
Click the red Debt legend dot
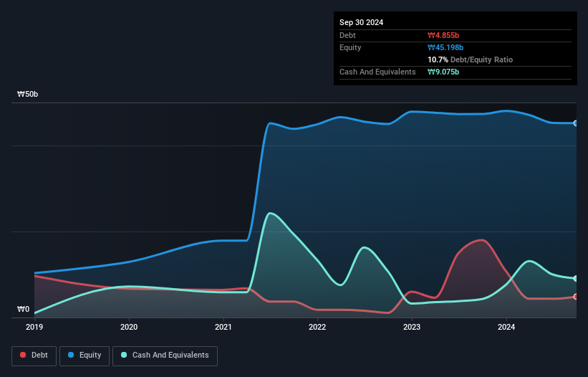pyautogui.click(x=23, y=355)
